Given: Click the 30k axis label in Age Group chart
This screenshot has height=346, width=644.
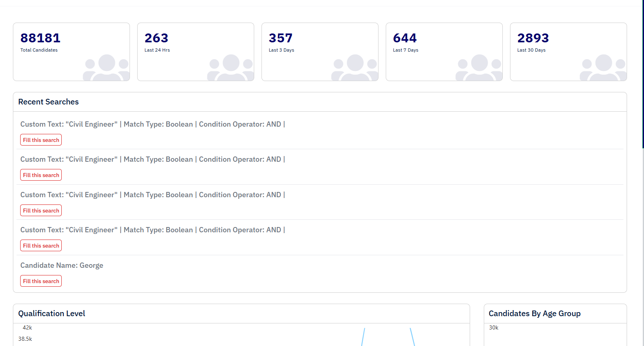Looking at the screenshot, I should (x=494, y=328).
